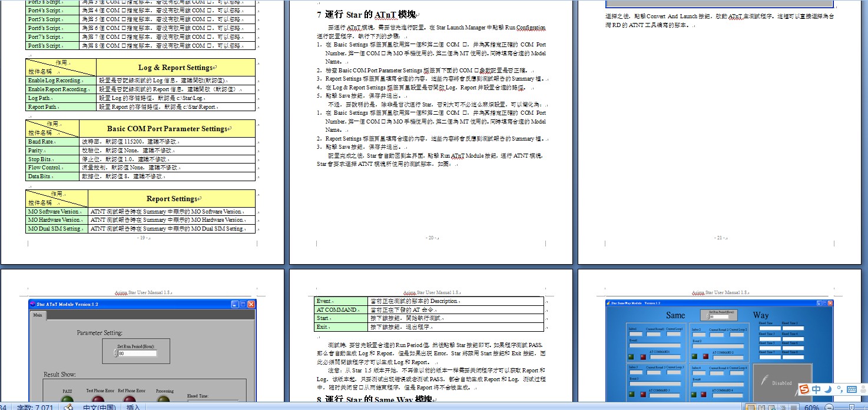Click the 中文(中国) language indicator
The width and height of the screenshot is (868, 410).
click(x=99, y=407)
